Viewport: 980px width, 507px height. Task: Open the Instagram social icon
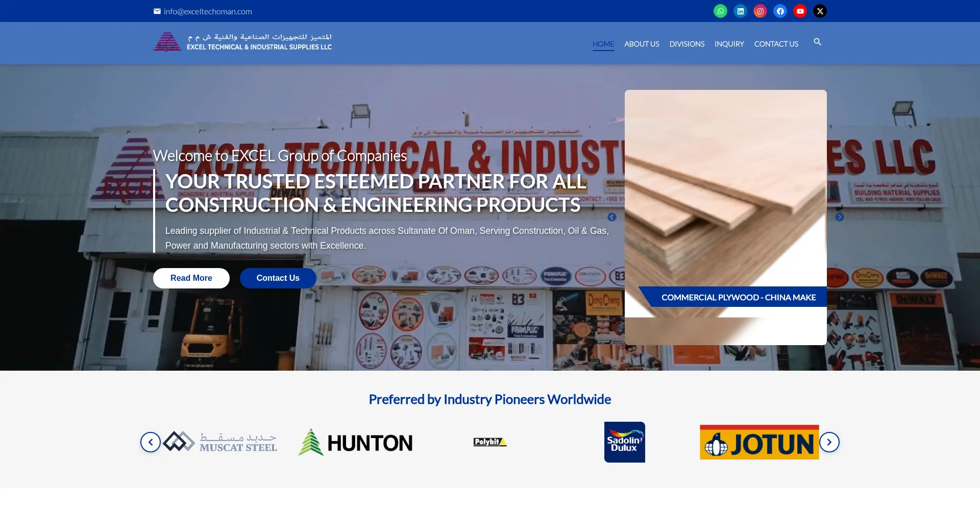coord(760,11)
